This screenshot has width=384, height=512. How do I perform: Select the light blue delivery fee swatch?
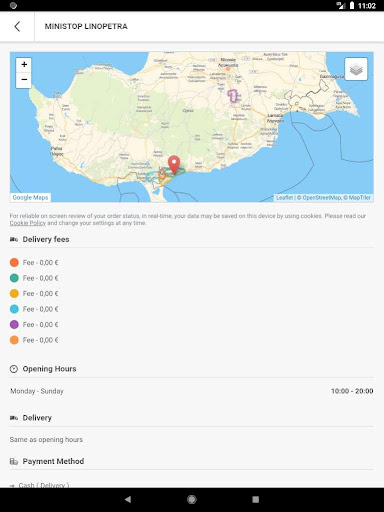pos(14,309)
